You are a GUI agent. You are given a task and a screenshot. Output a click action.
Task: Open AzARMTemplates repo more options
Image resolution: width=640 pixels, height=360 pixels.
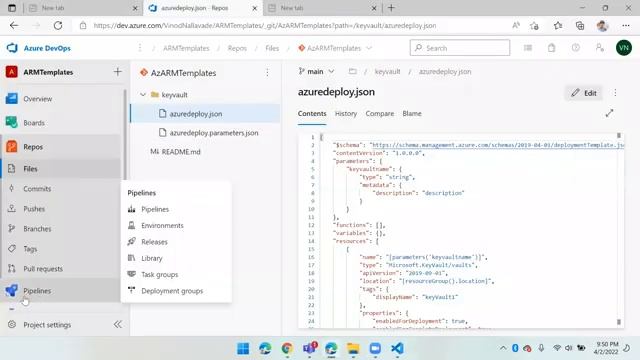coord(267,73)
